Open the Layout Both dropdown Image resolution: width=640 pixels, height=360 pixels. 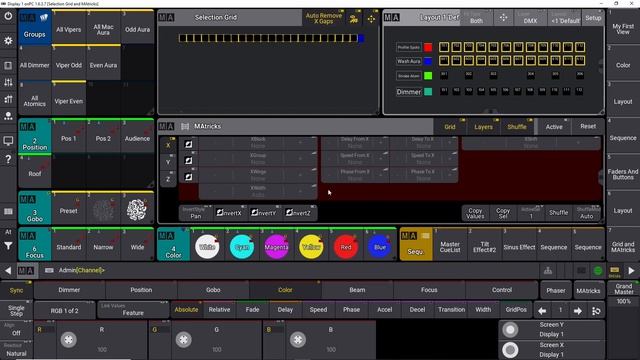(x=476, y=18)
